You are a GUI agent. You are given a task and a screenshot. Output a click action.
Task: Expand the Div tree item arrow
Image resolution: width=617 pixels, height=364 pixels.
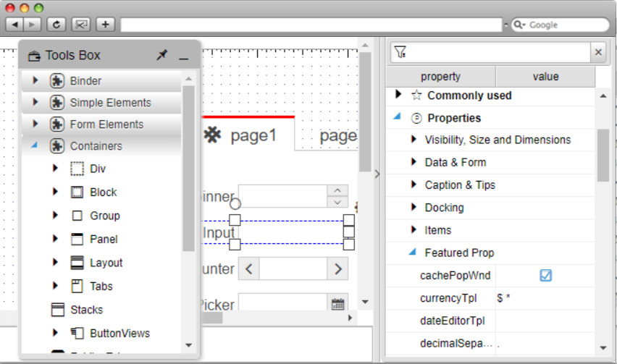click(55, 168)
